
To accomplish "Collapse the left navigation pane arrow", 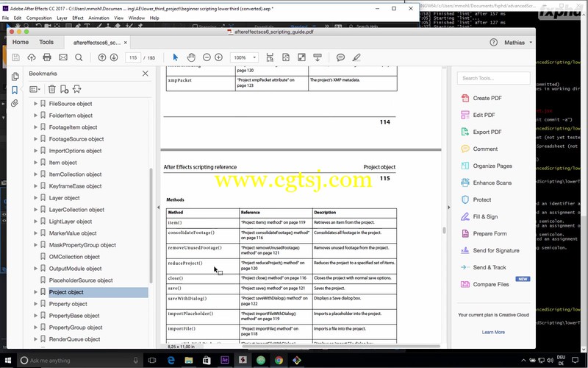I will click(x=158, y=208).
